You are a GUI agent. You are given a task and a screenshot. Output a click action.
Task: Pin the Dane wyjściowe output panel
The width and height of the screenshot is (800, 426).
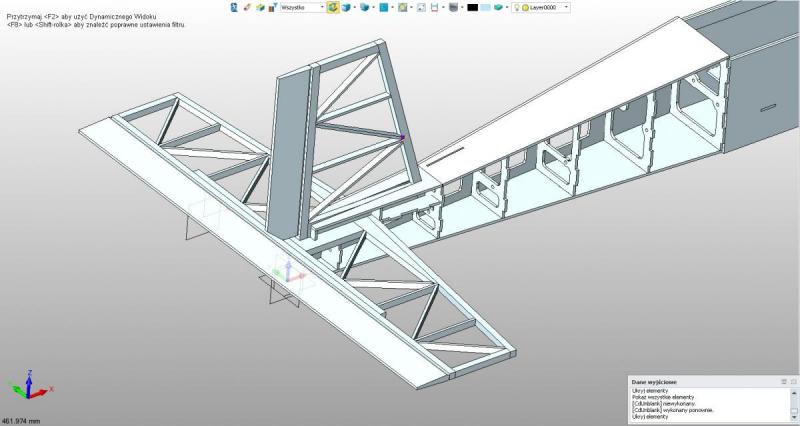click(784, 382)
